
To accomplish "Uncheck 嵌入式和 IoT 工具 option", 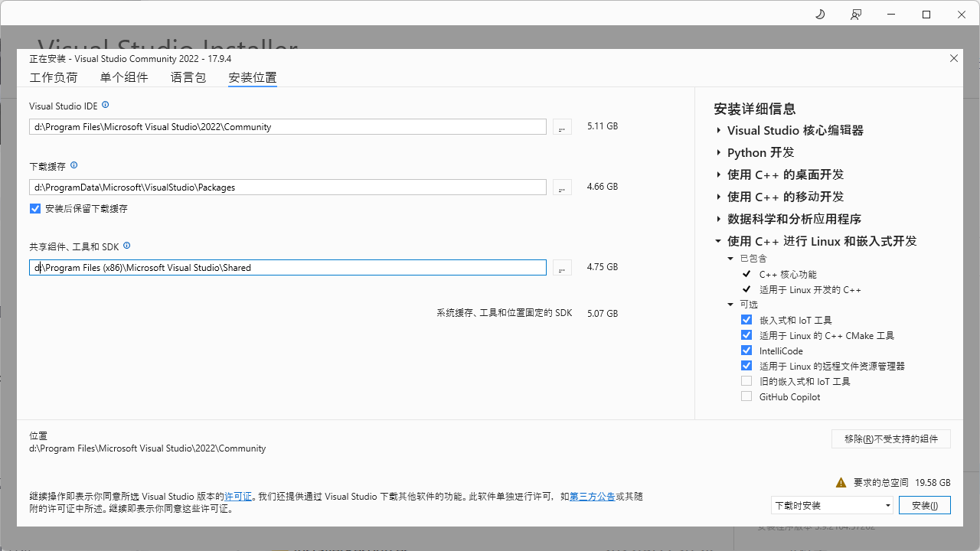I will [x=746, y=320].
